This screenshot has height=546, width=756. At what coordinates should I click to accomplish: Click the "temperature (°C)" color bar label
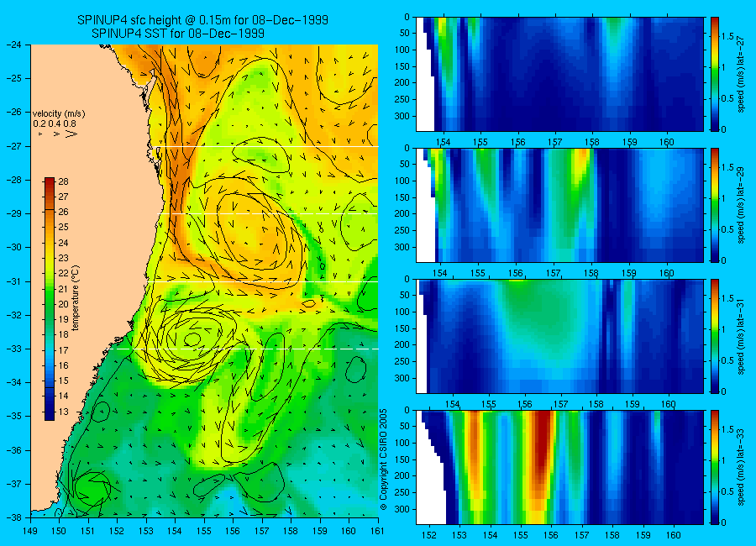point(76,298)
